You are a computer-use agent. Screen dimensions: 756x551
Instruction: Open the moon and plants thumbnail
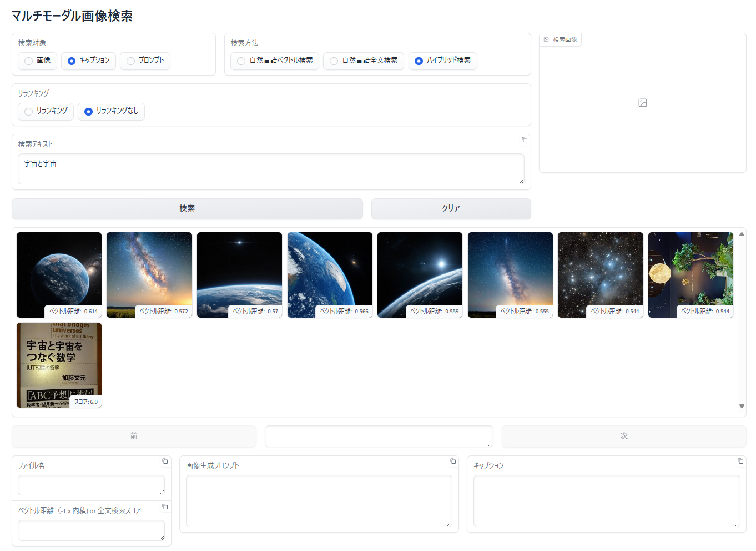click(691, 275)
